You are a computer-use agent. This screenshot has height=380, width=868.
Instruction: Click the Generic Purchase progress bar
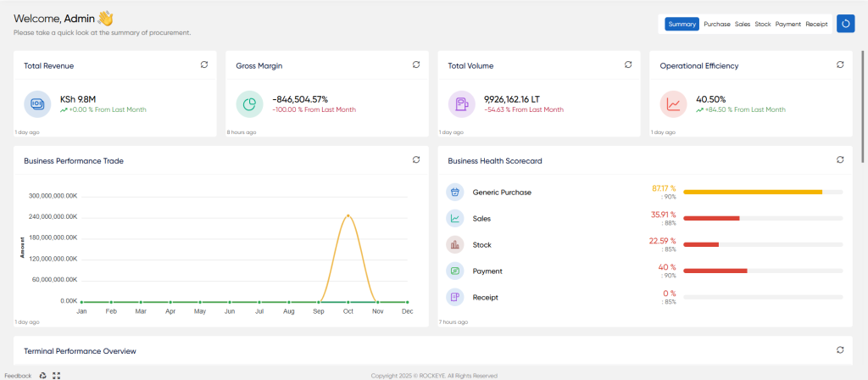[x=763, y=193]
